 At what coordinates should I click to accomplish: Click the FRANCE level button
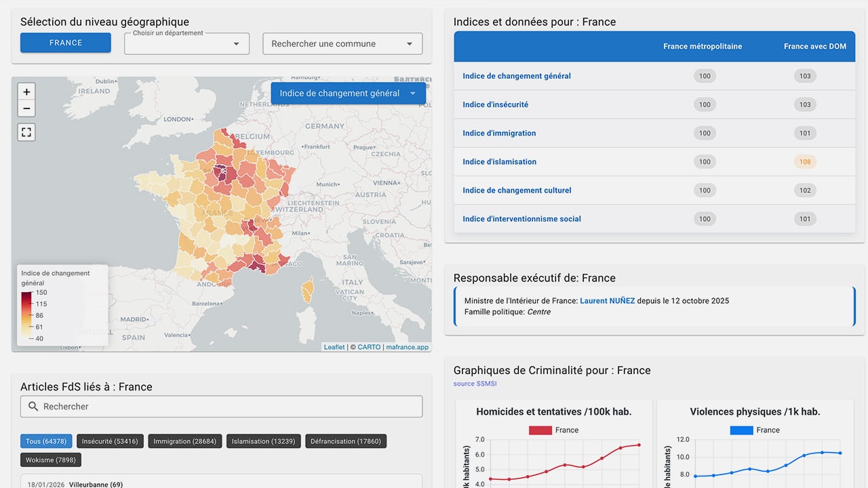[x=65, y=42]
